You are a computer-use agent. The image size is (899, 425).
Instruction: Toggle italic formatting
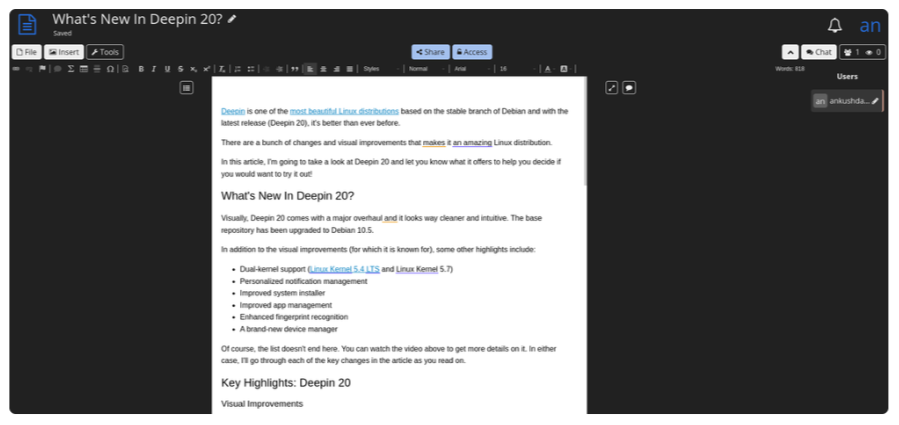coord(154,69)
